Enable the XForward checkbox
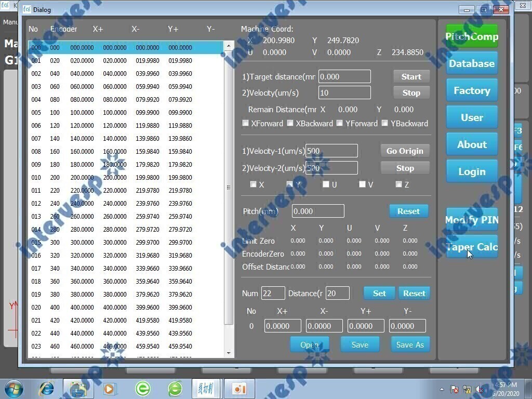 246,123
